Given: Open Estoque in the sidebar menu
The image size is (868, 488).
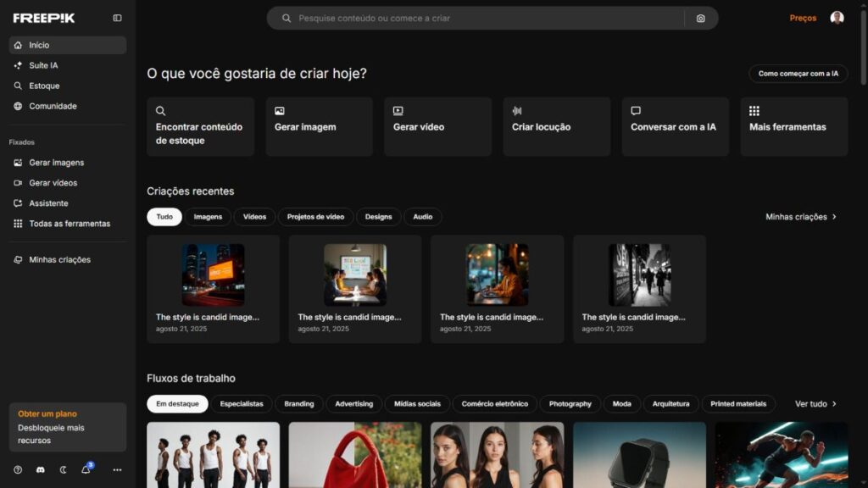Looking at the screenshot, I should pyautogui.click(x=44, y=86).
